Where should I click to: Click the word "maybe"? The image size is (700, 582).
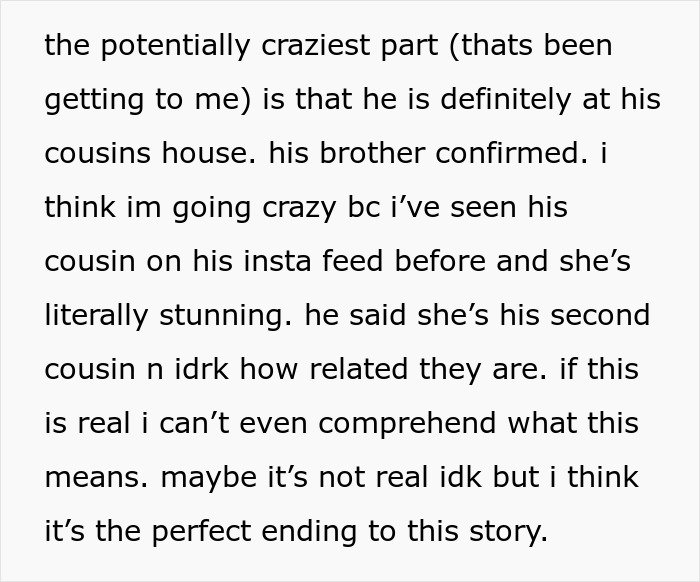tap(207, 476)
